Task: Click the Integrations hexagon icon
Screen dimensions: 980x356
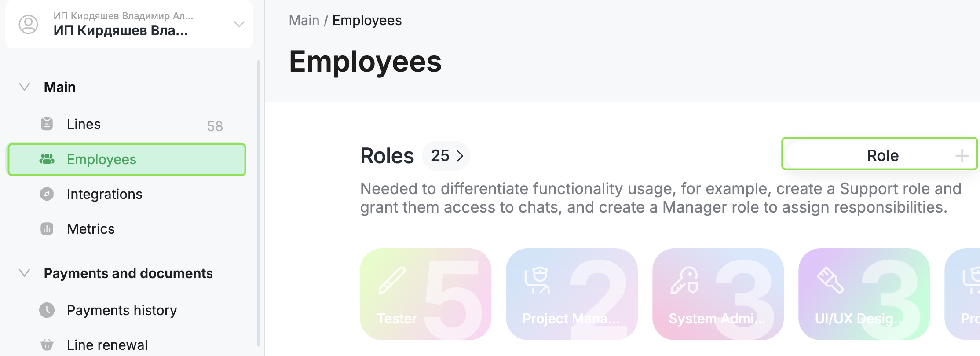Action: pos(47,194)
